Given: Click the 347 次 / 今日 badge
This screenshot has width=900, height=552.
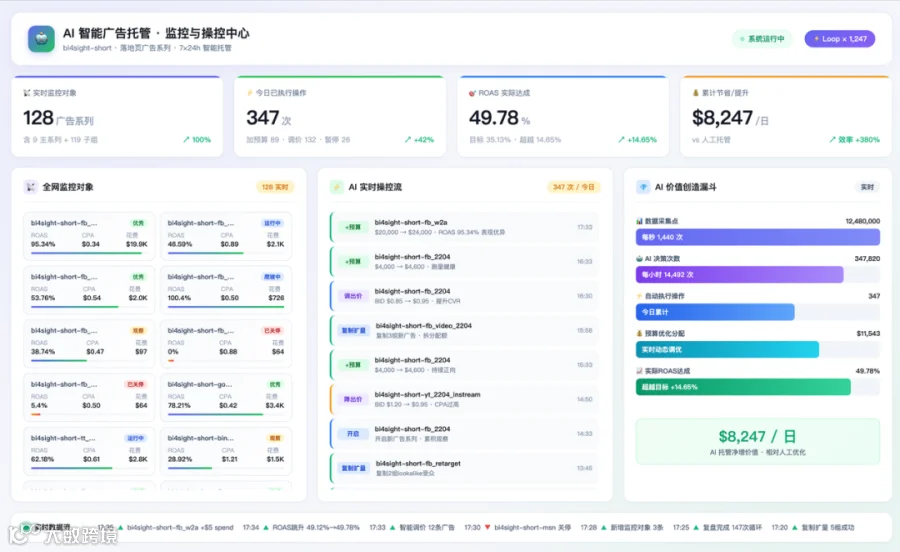Looking at the screenshot, I should [573, 187].
